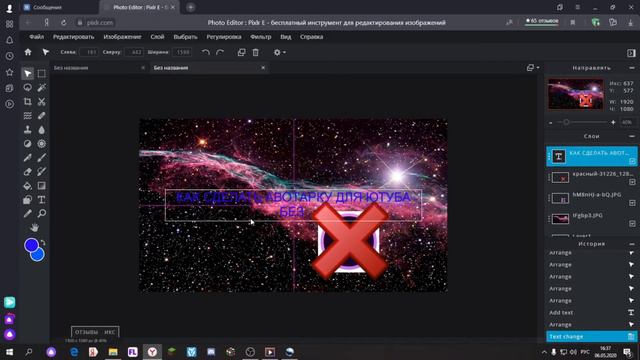Collapse the История history panel

[632, 244]
